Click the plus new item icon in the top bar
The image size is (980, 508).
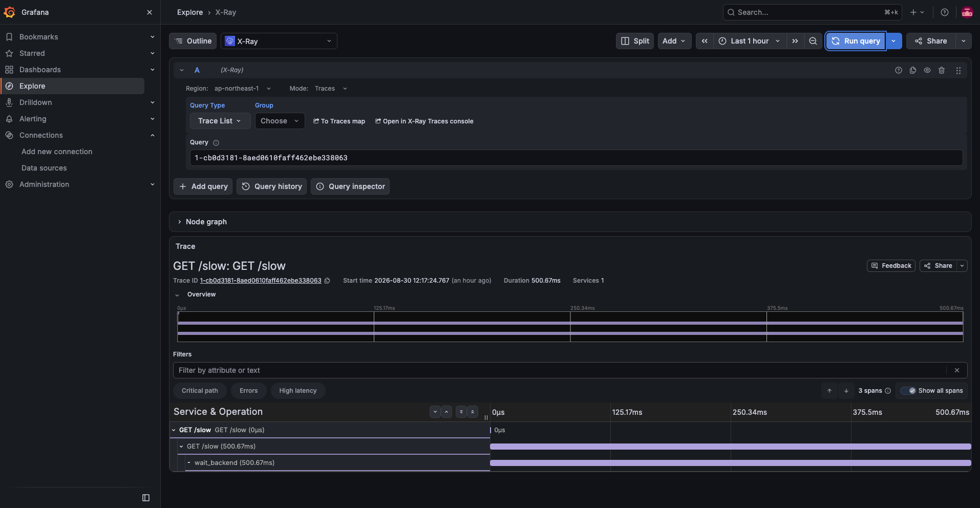917,12
